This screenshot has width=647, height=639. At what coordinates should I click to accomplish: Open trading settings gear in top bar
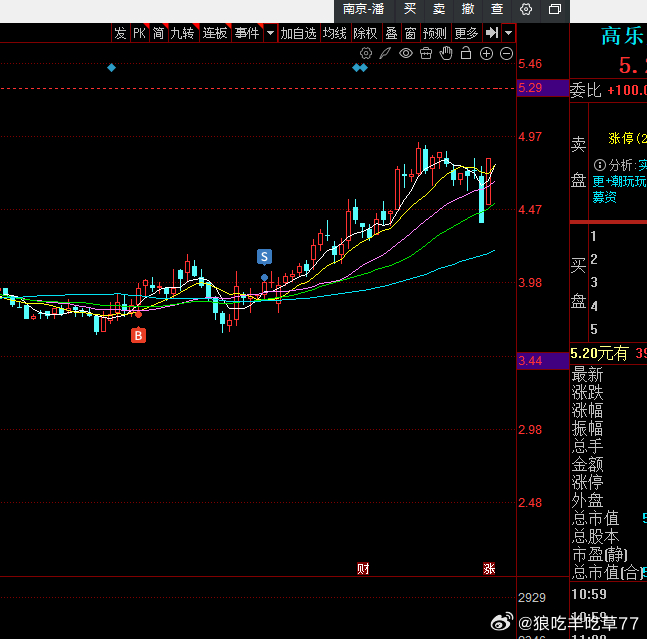coord(526,9)
